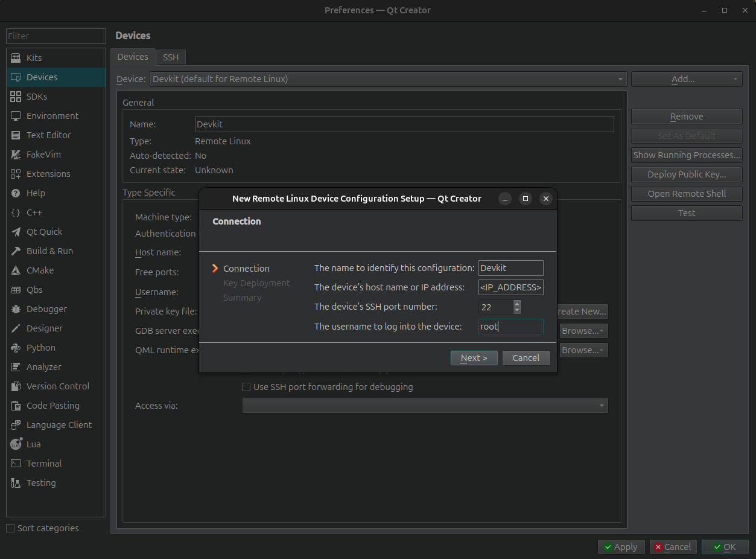Open the GDB server Browse... dropdown
Viewport: 756px width, 559px height.
click(583, 331)
